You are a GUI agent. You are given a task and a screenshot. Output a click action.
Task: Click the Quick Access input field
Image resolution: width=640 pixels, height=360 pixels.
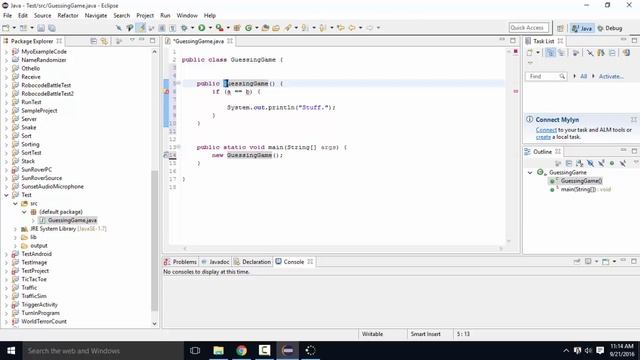pyautogui.click(x=529, y=28)
